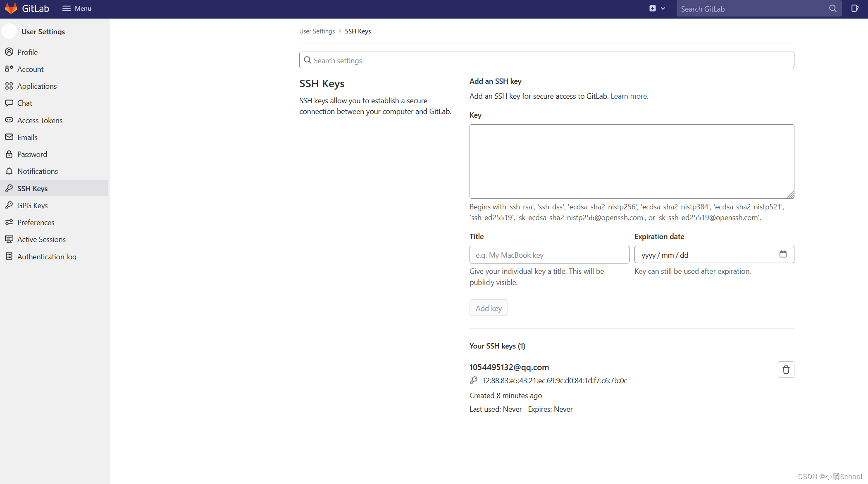Click the user avatar beside User Settings
The width and height of the screenshot is (868, 484).
click(x=10, y=31)
